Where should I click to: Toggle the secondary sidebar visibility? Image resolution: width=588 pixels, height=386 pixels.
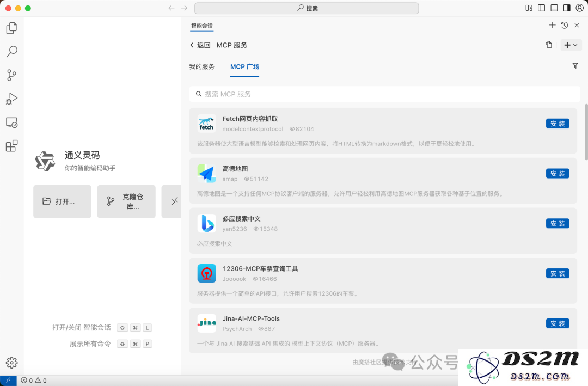567,8
